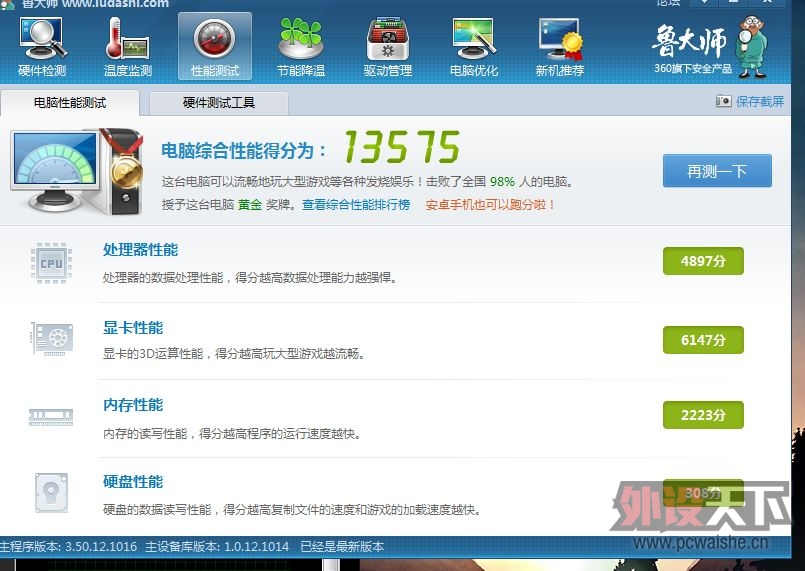Click the 主程序版本 3.50.12.1016 text
The width and height of the screenshot is (805, 571).
pos(68,546)
